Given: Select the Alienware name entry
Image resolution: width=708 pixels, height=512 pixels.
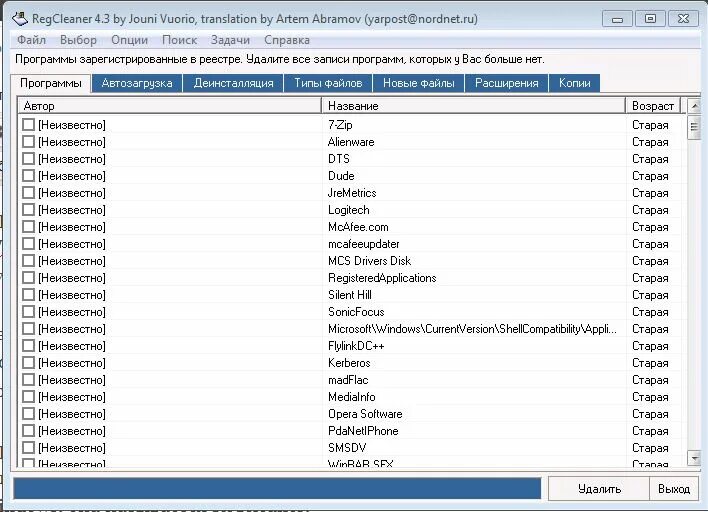Looking at the screenshot, I should coord(351,142).
